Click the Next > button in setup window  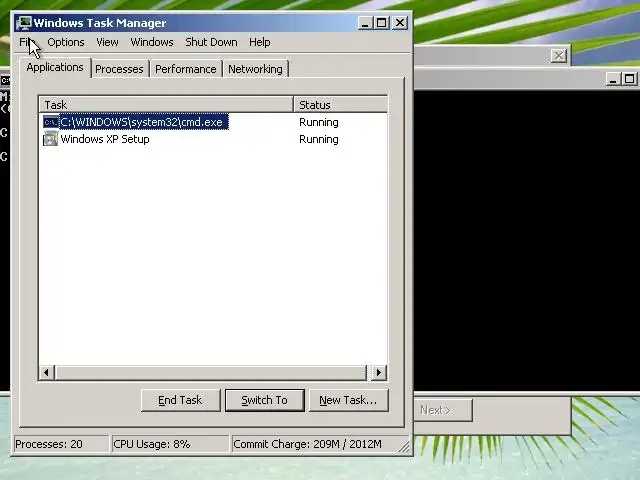tap(444, 410)
